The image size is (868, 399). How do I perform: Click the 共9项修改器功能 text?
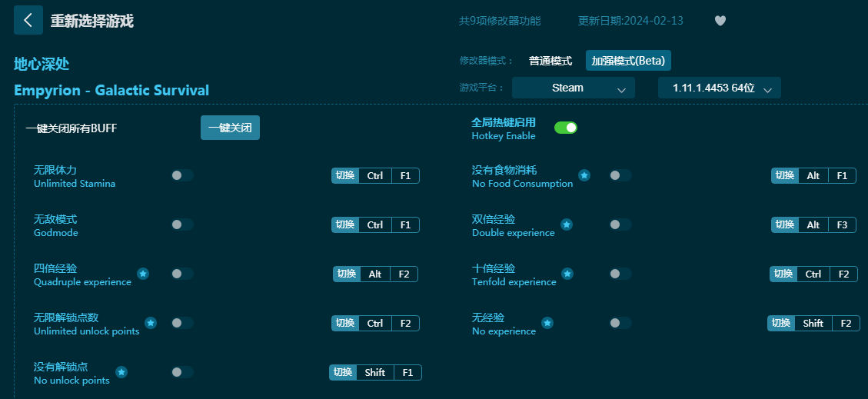500,21
